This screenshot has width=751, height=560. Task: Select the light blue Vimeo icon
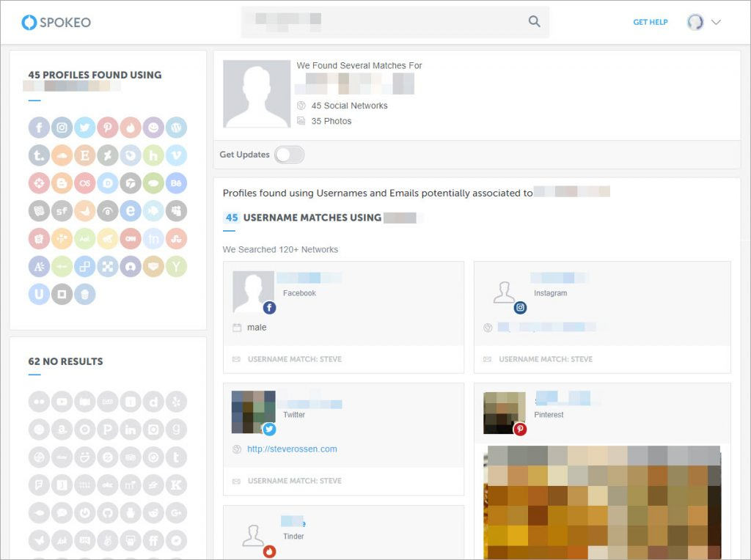[x=176, y=155]
